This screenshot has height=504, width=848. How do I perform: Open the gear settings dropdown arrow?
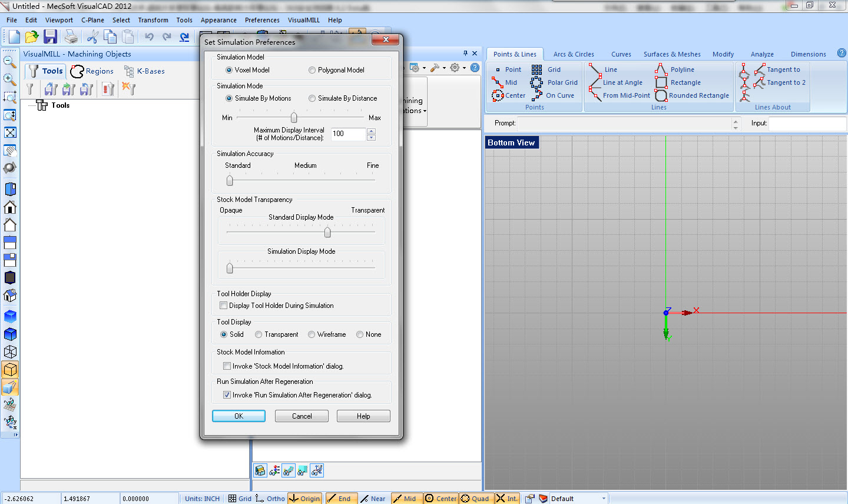tap(464, 68)
